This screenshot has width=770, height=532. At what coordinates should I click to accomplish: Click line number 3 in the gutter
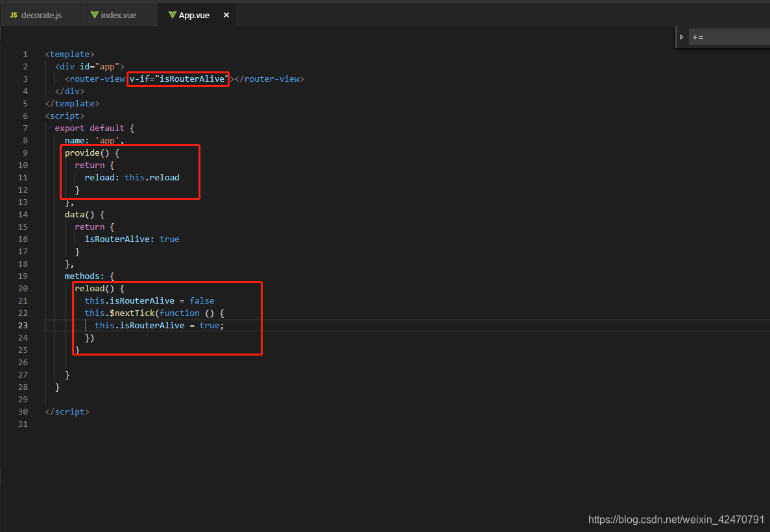(x=25, y=79)
